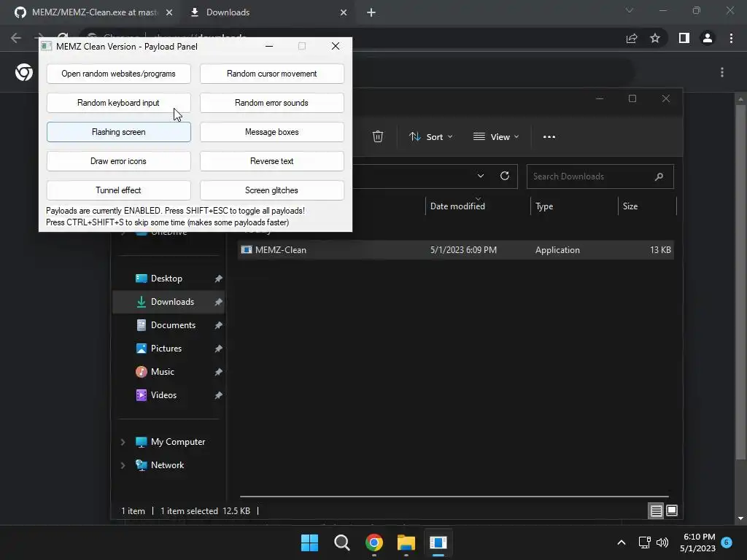This screenshot has height=560, width=747.
Task: Click the Refresh icon in File Explorer
Action: [505, 176]
